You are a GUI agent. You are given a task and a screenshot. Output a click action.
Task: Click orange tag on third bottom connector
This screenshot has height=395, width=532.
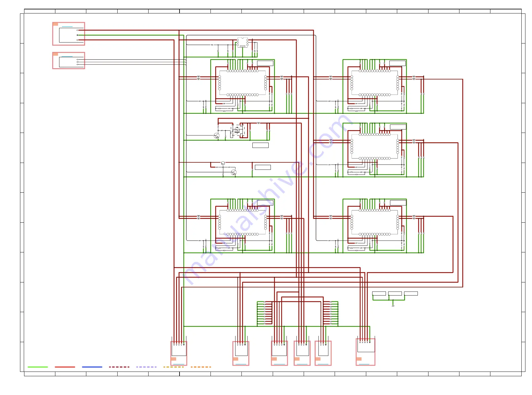(274, 359)
